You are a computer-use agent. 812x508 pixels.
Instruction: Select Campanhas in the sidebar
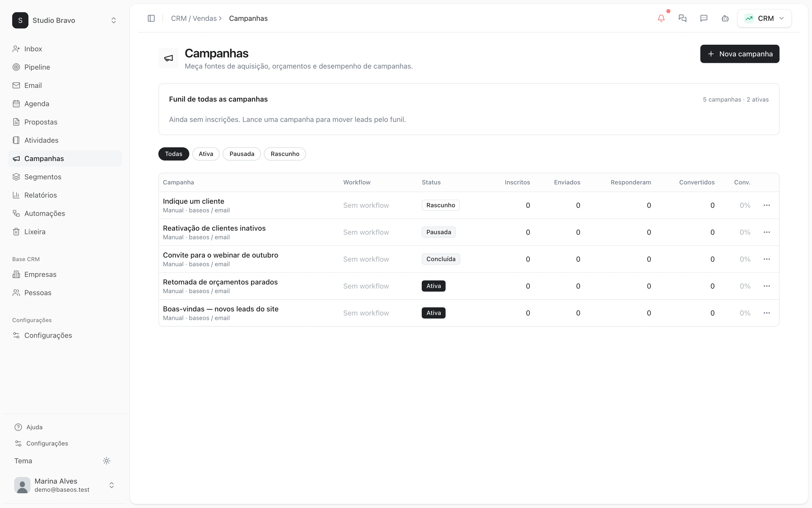(x=65, y=158)
